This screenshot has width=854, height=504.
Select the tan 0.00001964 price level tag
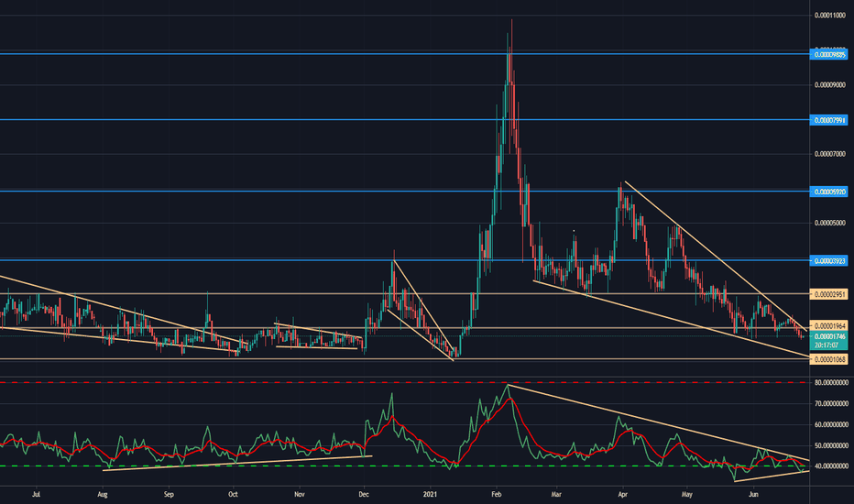click(828, 326)
